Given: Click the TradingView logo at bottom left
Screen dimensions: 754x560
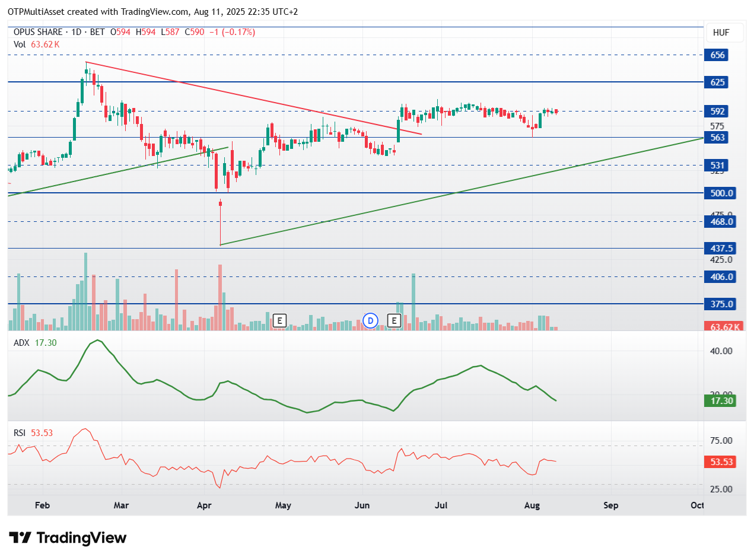Looking at the screenshot, I should coord(69,538).
